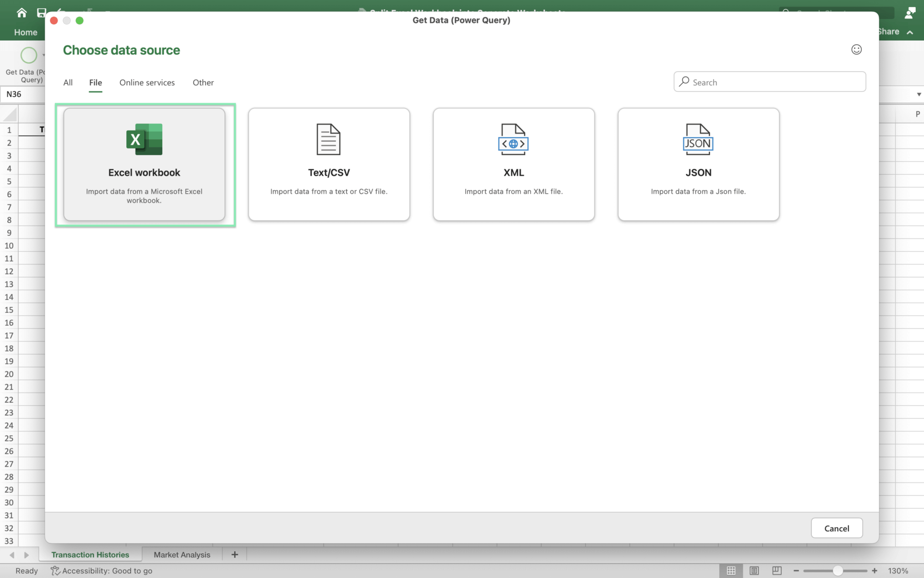924x578 pixels.
Task: Go to the previous sheet with left arrow
Action: coord(12,555)
